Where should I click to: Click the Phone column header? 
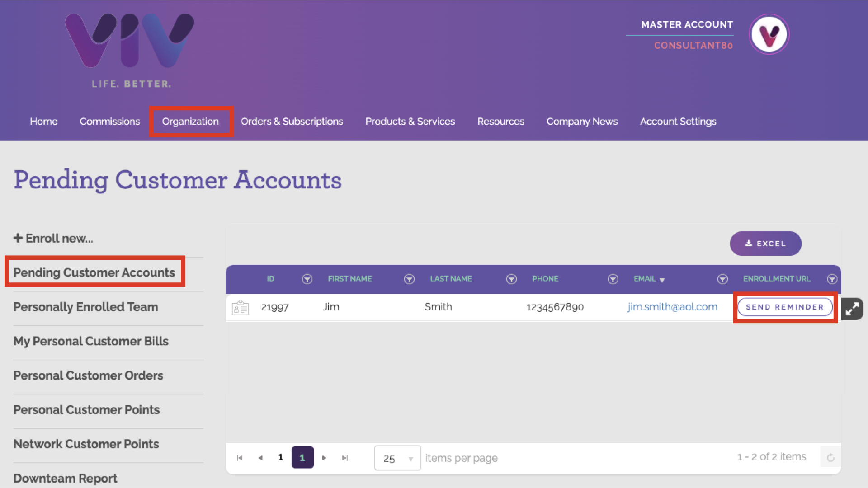pyautogui.click(x=545, y=279)
